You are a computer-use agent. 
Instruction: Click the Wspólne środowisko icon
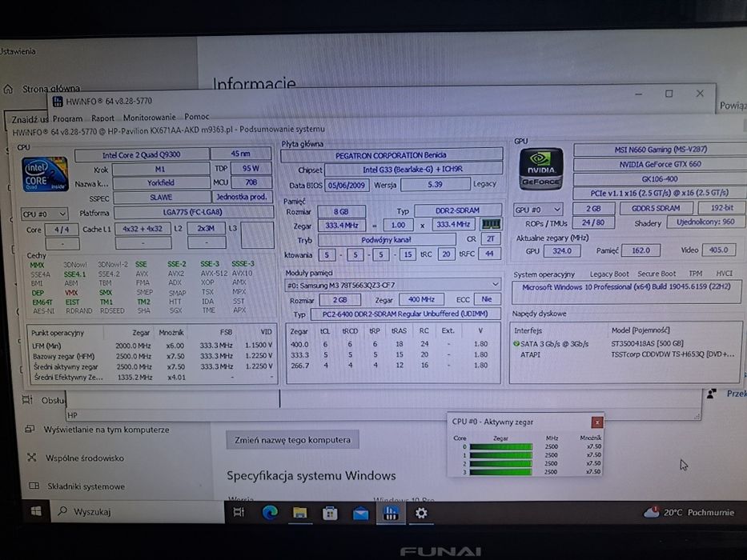(32, 458)
